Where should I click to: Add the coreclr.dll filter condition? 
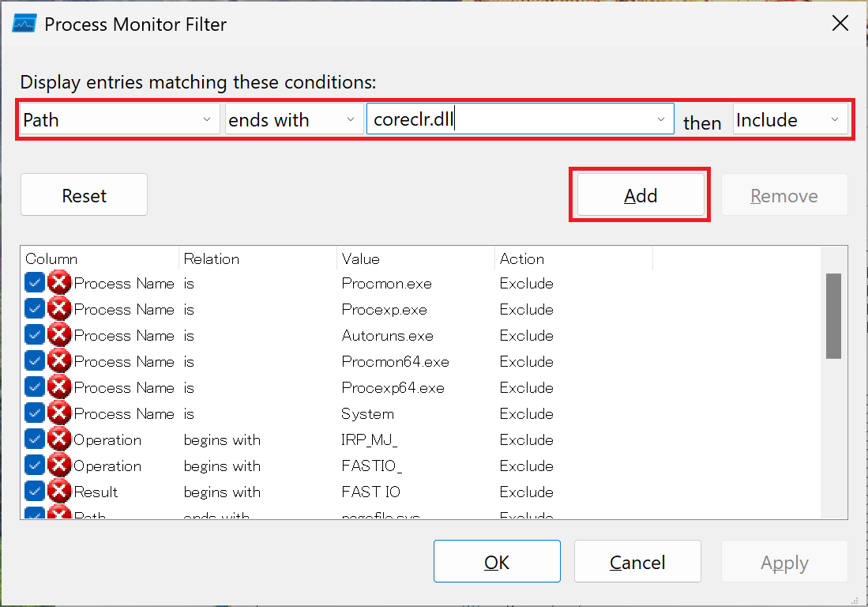tap(641, 195)
